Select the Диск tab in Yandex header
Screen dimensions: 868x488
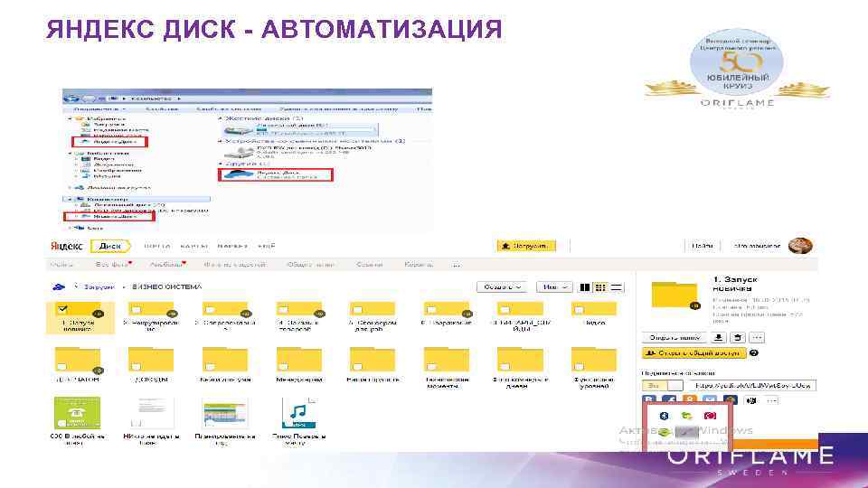coord(110,246)
